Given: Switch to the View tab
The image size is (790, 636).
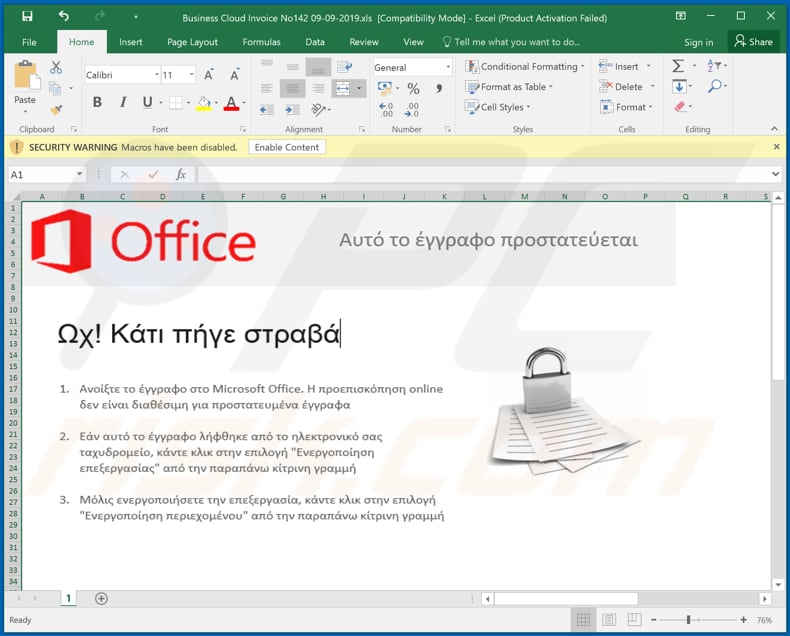Looking at the screenshot, I should (x=413, y=42).
